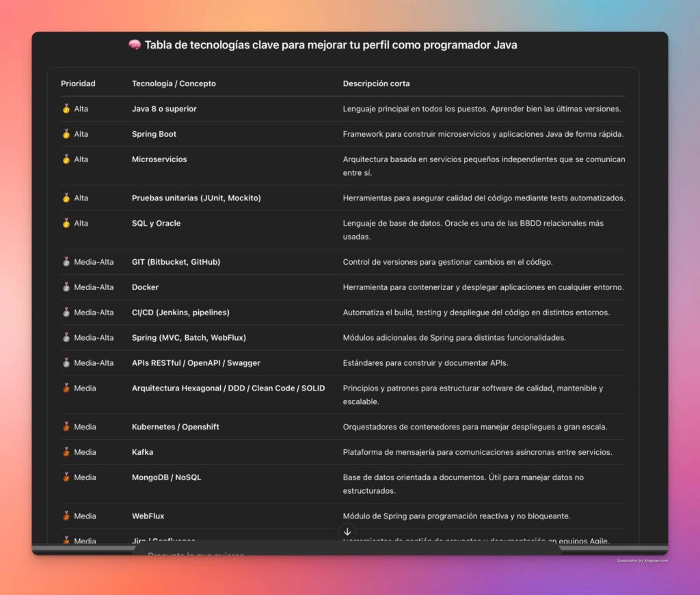This screenshot has width=700, height=595.
Task: Click description 'Principios y patrones para estructurar software'
Action: pos(473,395)
